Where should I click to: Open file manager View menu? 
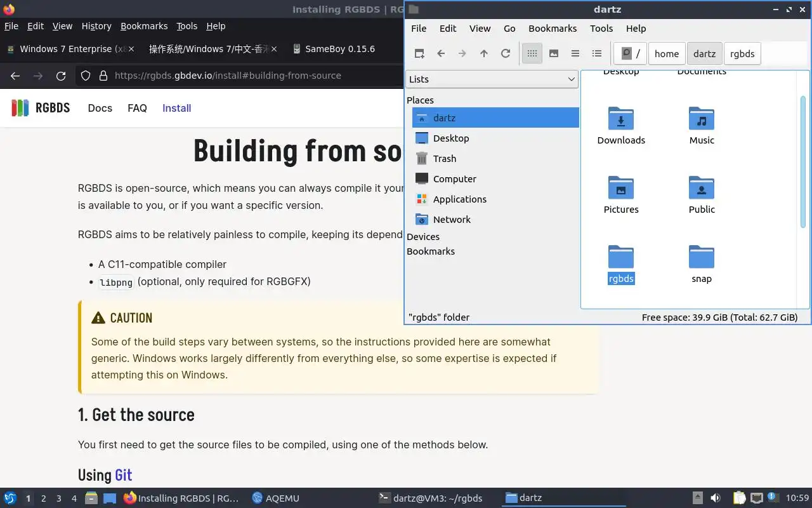click(x=480, y=28)
